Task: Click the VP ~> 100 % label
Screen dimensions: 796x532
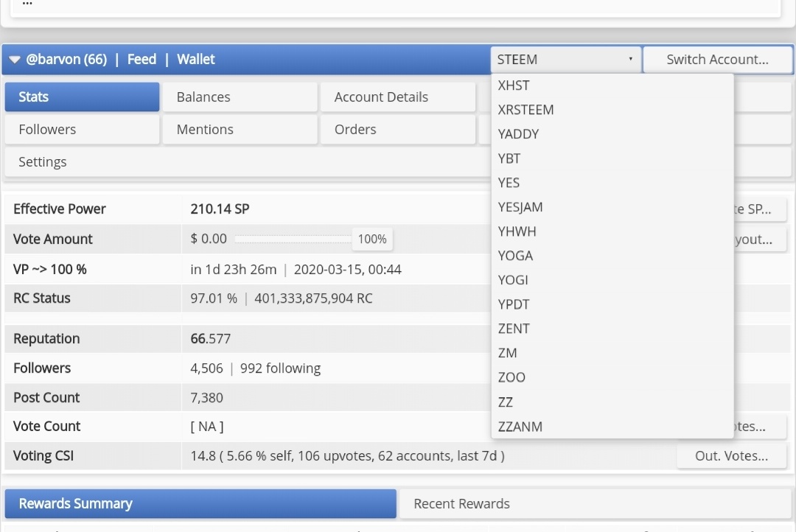Action: point(50,269)
